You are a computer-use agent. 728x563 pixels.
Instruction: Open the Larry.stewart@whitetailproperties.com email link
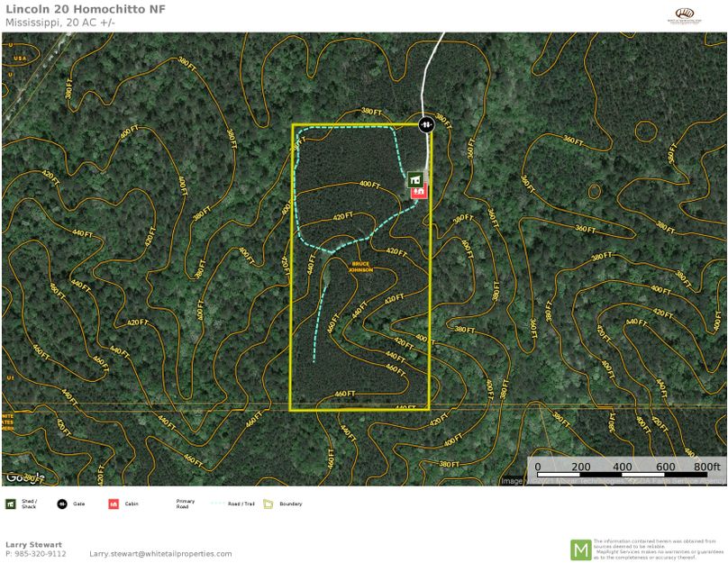[160, 554]
